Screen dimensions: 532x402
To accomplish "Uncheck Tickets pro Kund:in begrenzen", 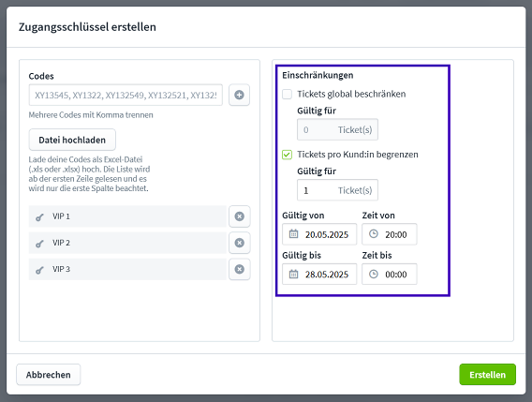I will pos(287,155).
